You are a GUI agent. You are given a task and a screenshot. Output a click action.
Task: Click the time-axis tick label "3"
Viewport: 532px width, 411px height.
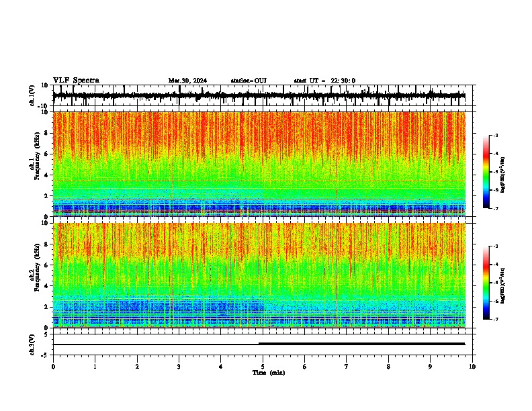(179, 367)
